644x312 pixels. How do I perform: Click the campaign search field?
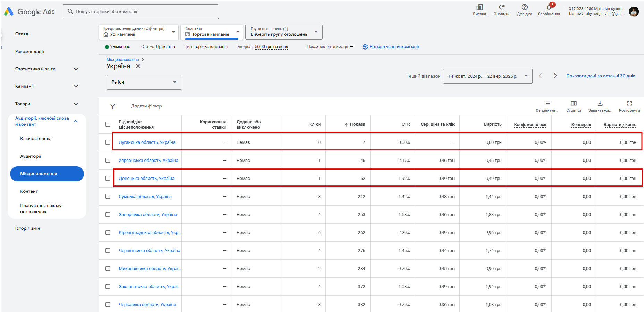pyautogui.click(x=141, y=12)
